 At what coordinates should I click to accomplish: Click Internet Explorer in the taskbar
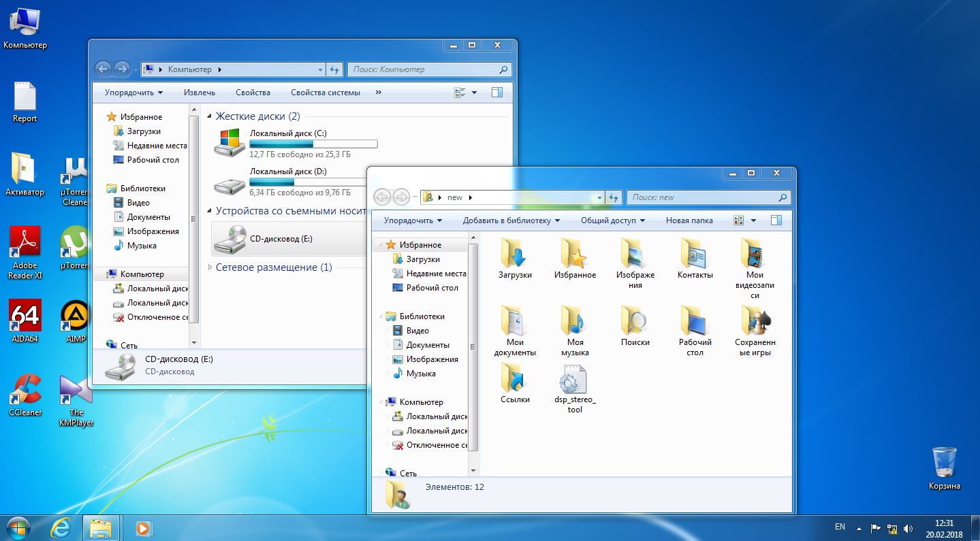61,527
